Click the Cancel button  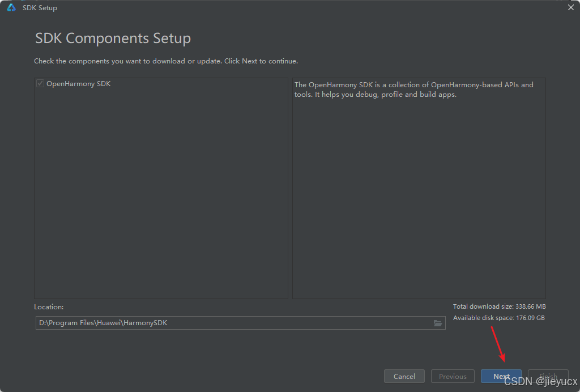click(x=404, y=376)
